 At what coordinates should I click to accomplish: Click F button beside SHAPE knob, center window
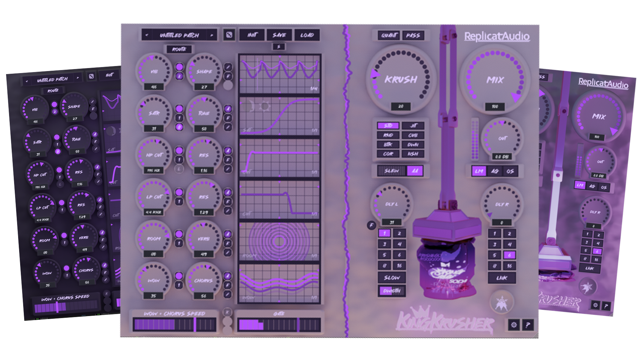(228, 76)
